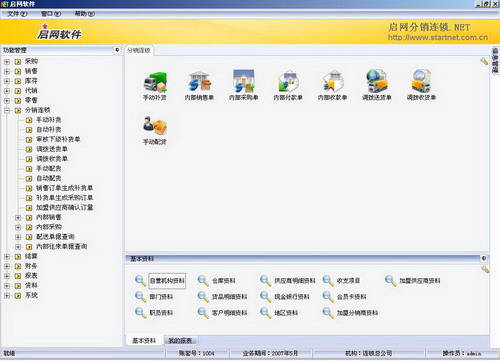The image size is (500, 361).
Task: Select 加盟供应商确认订量 in the tree
Action: point(64,208)
